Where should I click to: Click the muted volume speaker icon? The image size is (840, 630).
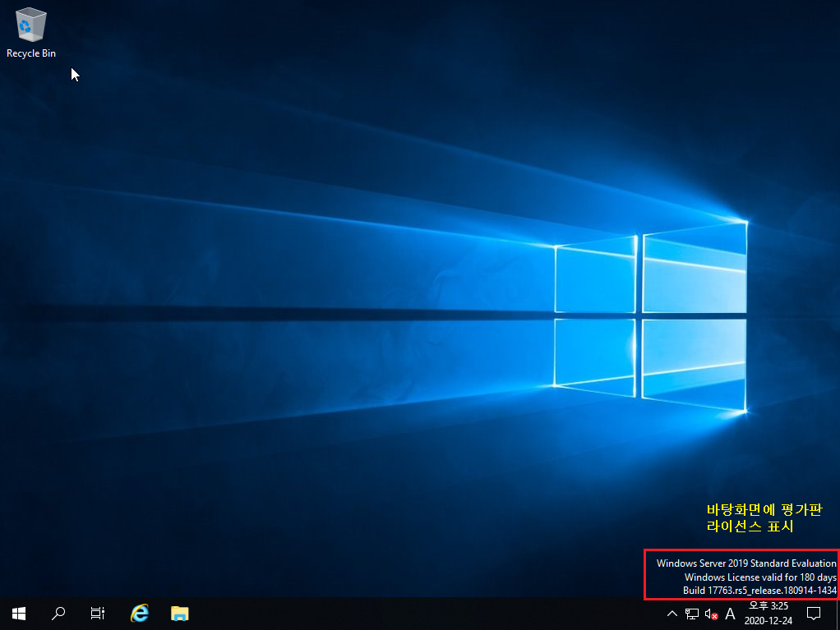[x=711, y=614]
